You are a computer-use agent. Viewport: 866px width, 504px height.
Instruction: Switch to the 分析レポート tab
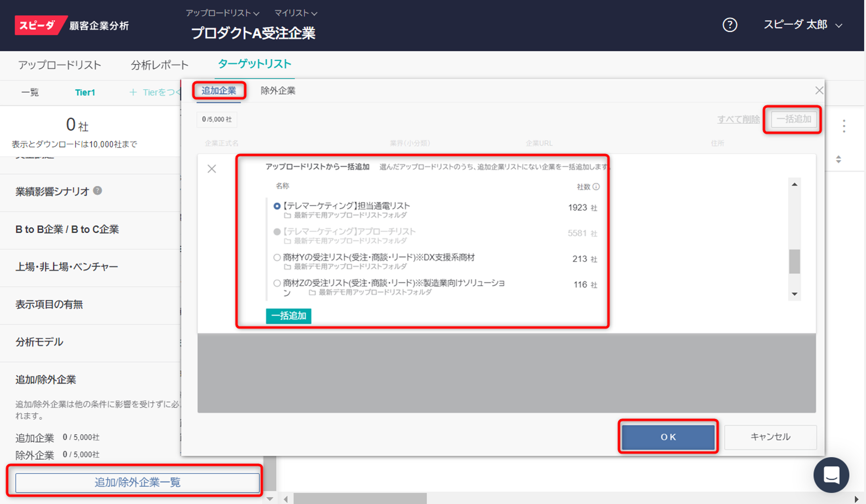(160, 65)
